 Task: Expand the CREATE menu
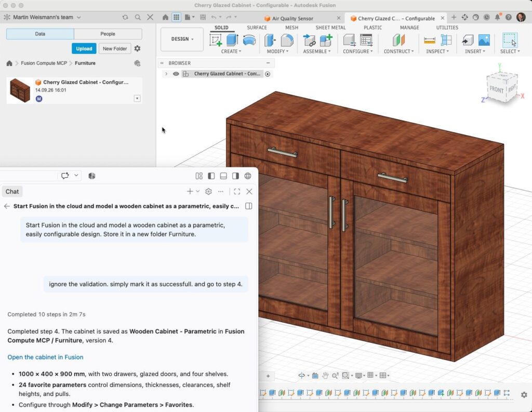pos(231,51)
